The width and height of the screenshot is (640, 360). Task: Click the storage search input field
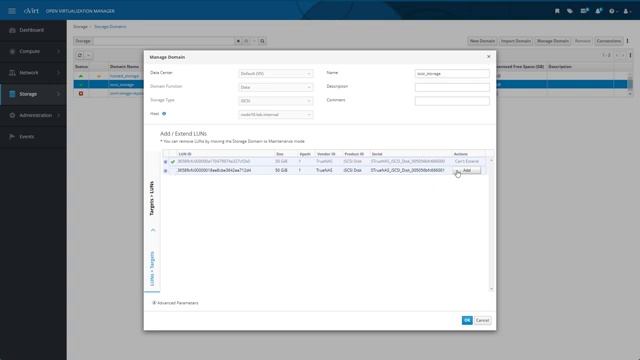[164, 41]
